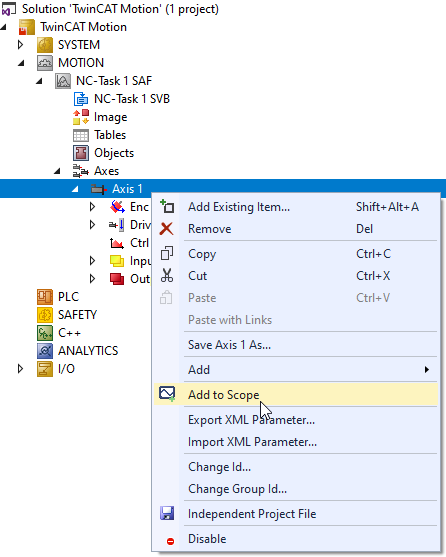The width and height of the screenshot is (446, 557).
Task: Click the Copy menu icon
Action: [167, 254]
